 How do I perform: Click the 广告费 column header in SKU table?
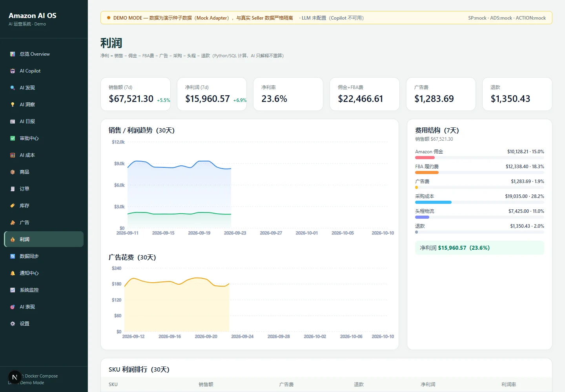[x=286, y=385]
